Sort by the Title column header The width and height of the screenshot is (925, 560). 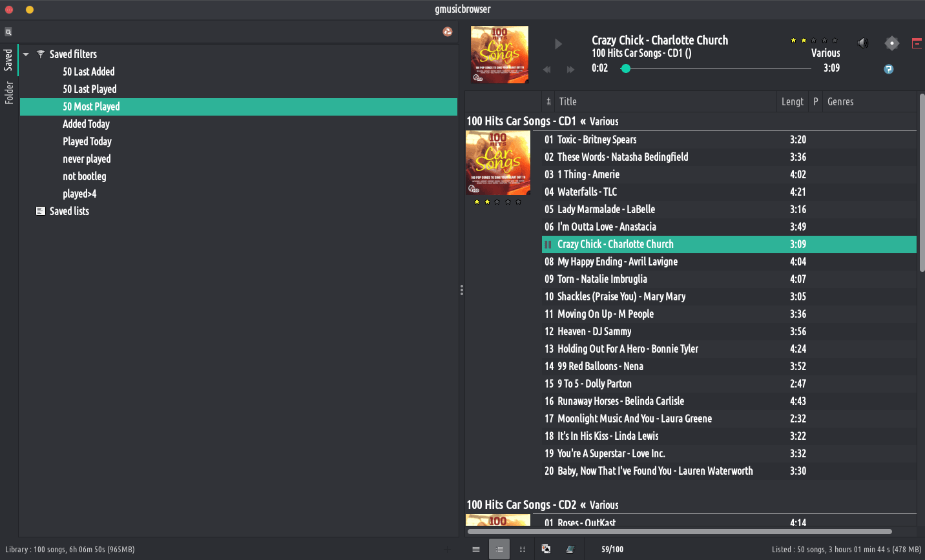[666, 101]
